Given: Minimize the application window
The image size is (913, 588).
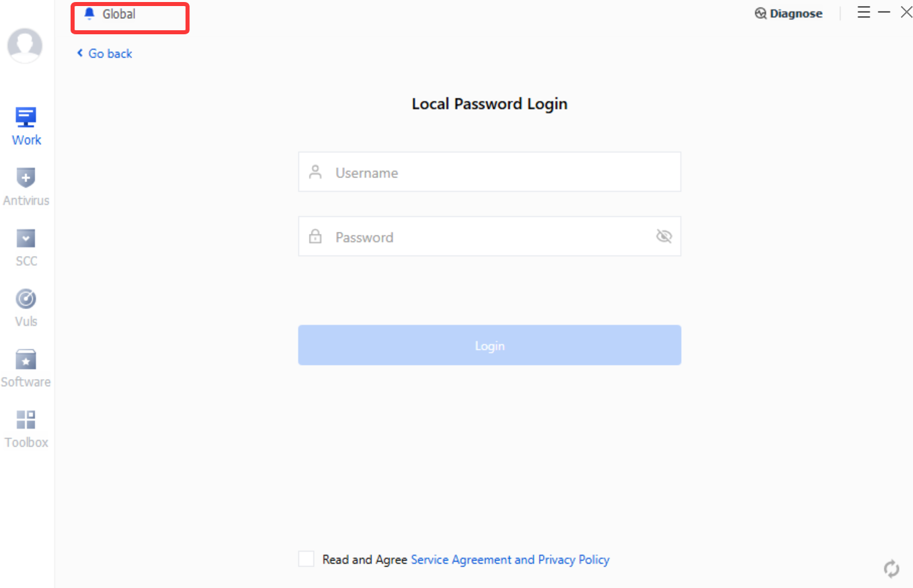Looking at the screenshot, I should 885,12.
